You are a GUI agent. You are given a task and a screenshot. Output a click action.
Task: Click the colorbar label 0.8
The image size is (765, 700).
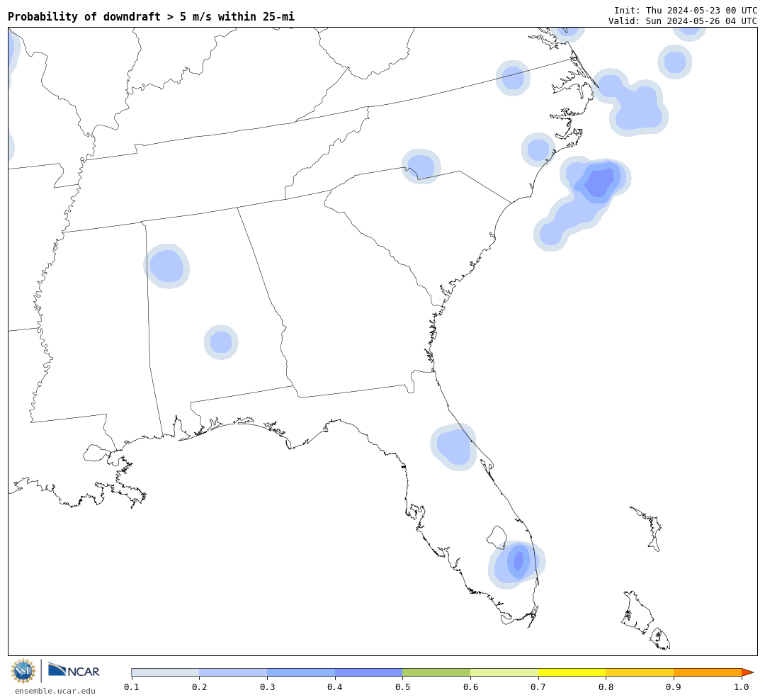click(x=606, y=687)
